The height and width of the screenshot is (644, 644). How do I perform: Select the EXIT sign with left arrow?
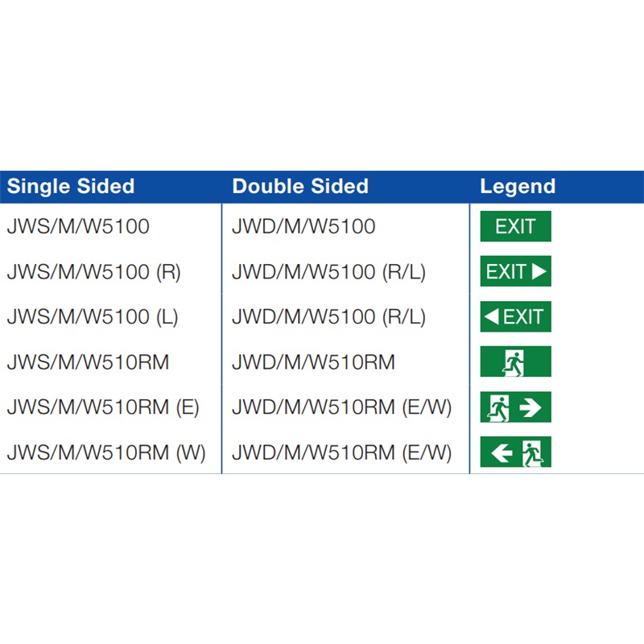515,316
